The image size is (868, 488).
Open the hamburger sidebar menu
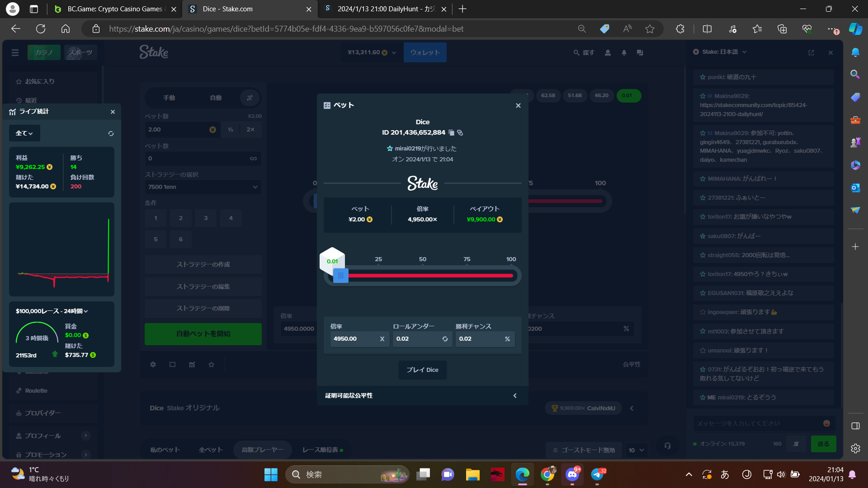(x=15, y=52)
